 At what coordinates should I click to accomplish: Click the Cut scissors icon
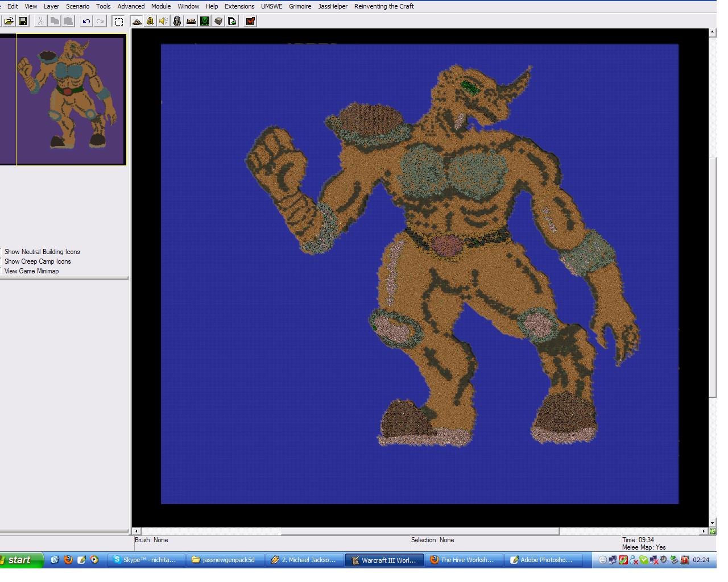[x=40, y=21]
